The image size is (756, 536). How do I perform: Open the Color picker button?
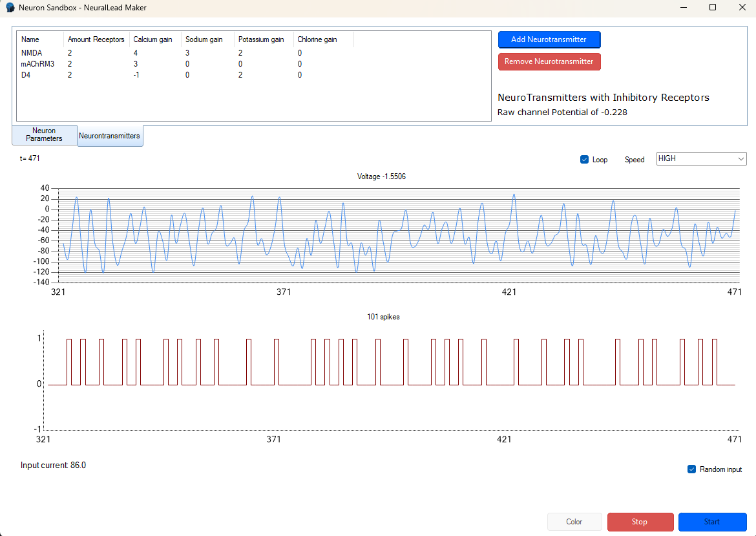point(574,522)
